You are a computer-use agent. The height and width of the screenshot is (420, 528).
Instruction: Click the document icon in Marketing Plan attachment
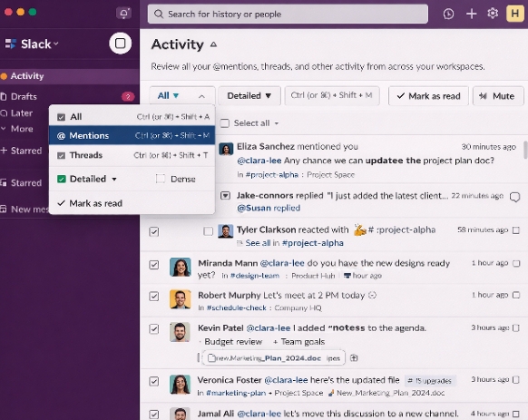tap(211, 357)
